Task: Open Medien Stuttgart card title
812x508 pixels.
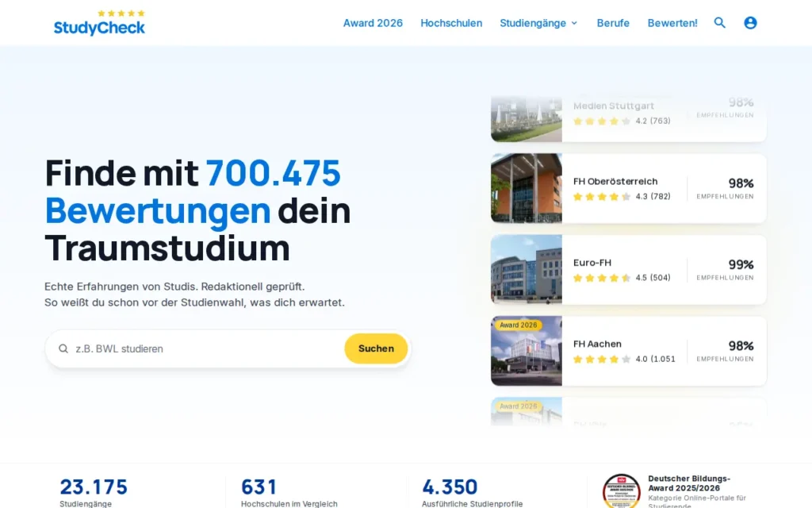Action: pyautogui.click(x=613, y=106)
